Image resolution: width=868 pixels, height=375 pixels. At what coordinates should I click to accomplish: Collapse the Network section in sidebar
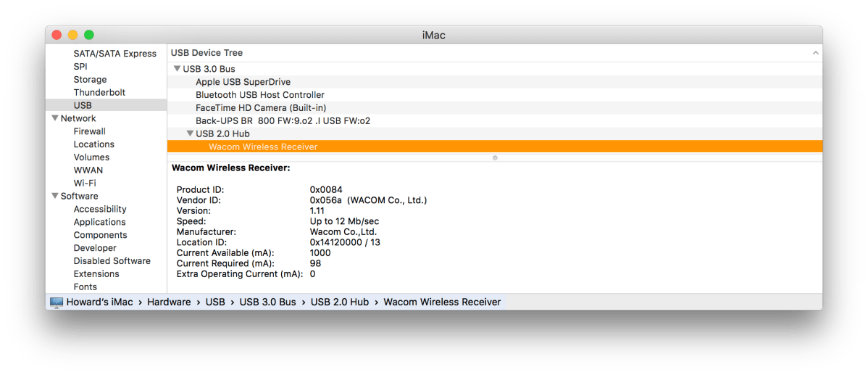(55, 118)
